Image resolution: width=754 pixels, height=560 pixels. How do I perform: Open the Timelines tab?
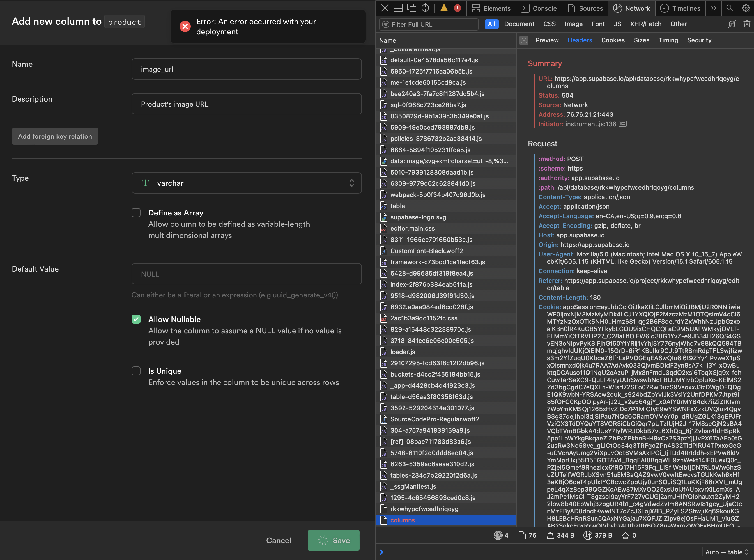pyautogui.click(x=680, y=8)
